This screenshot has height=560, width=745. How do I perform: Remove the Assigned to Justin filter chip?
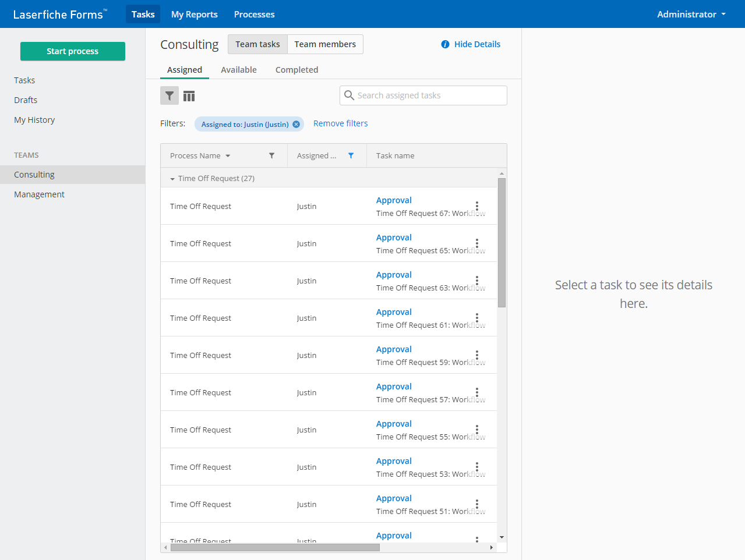[296, 124]
